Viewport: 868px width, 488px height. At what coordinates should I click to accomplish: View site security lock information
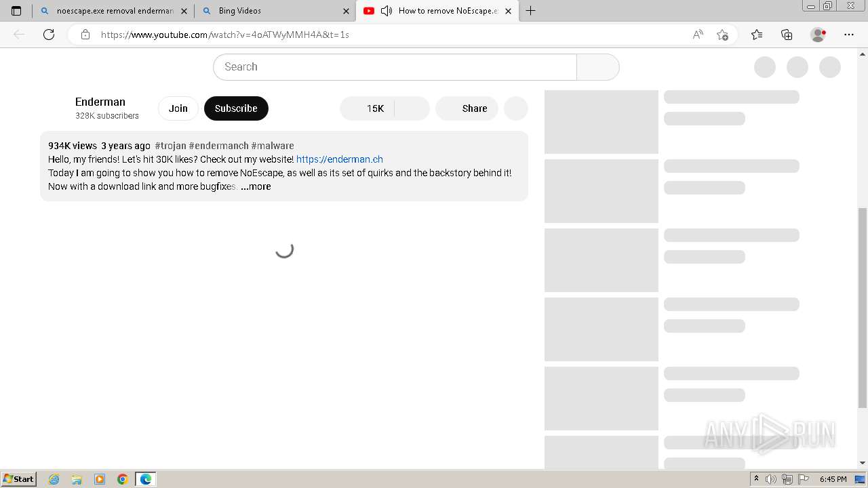coord(85,35)
